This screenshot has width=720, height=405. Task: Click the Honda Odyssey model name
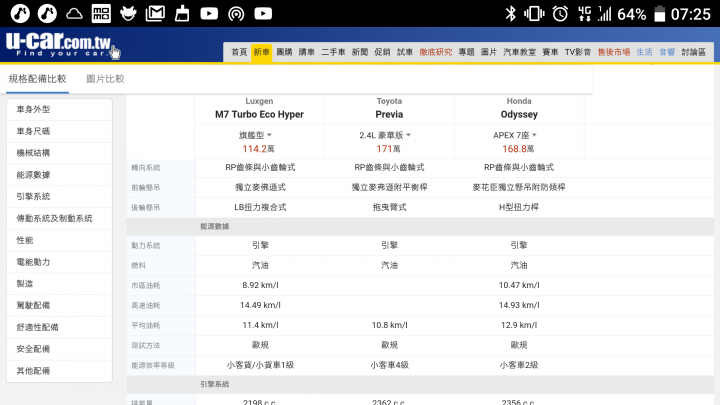coord(519,114)
